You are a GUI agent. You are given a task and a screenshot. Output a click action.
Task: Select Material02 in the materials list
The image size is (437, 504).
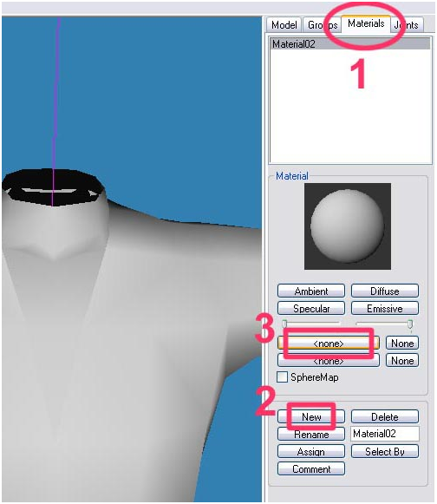coord(350,44)
